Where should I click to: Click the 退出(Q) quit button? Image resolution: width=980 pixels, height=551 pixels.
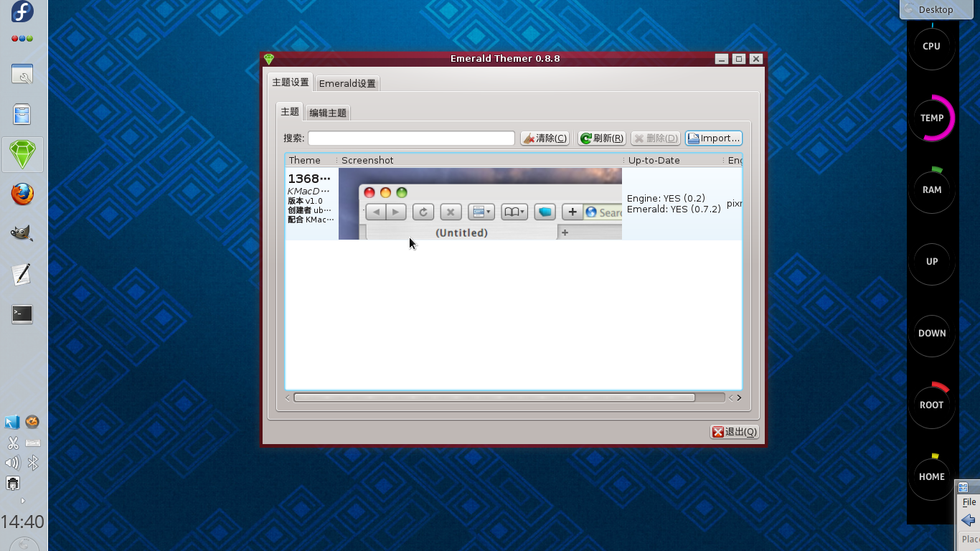[x=734, y=431]
